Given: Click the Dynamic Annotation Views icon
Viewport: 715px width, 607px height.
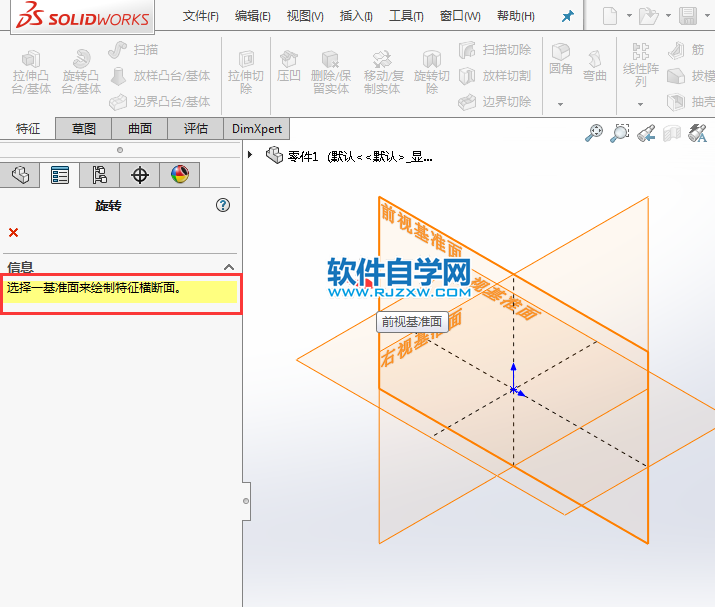Looking at the screenshot, I should point(698,133).
